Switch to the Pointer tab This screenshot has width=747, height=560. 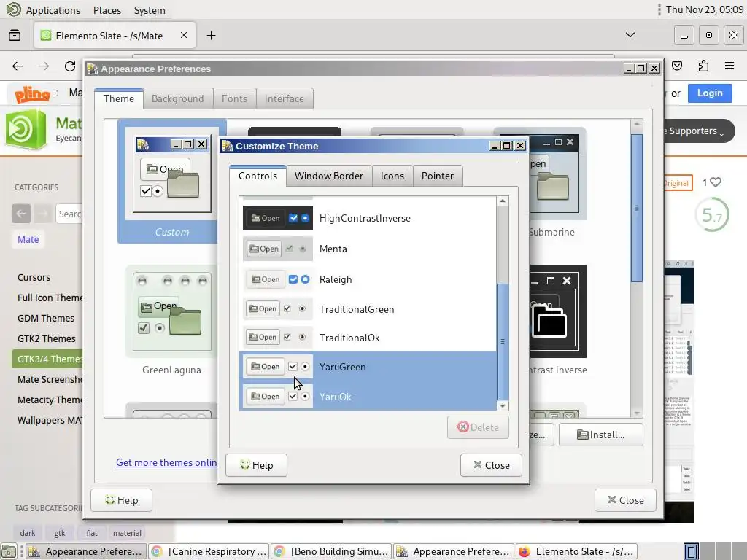[x=438, y=176]
